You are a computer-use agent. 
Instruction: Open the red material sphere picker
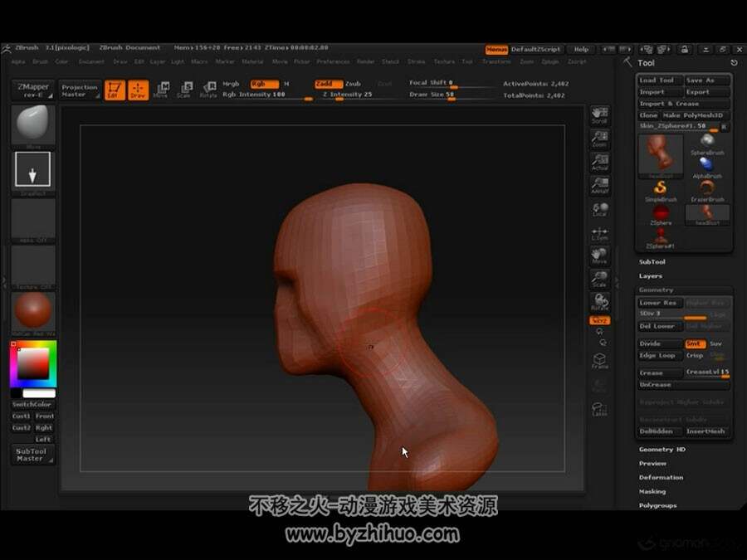(33, 312)
